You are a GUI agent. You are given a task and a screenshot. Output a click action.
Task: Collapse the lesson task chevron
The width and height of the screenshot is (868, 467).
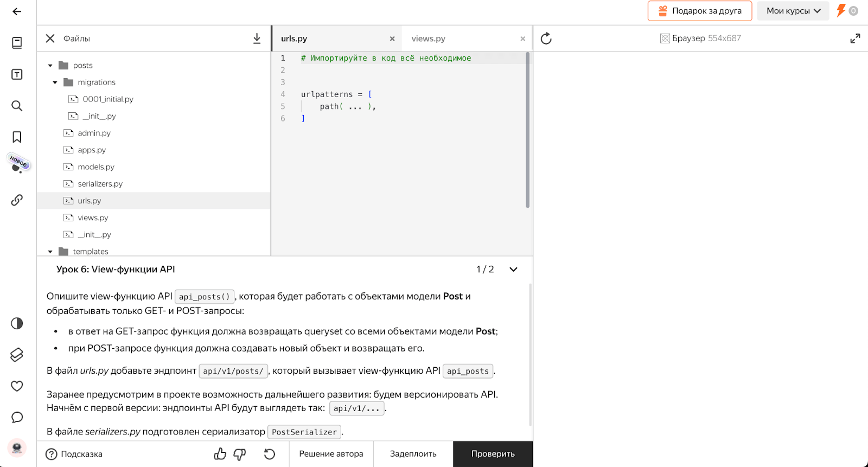(x=513, y=270)
